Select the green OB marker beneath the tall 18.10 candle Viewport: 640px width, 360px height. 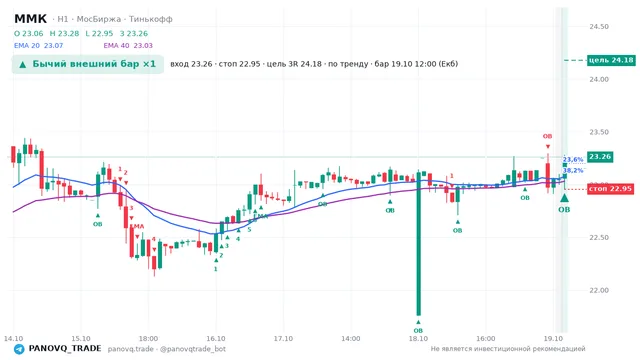click(x=418, y=331)
